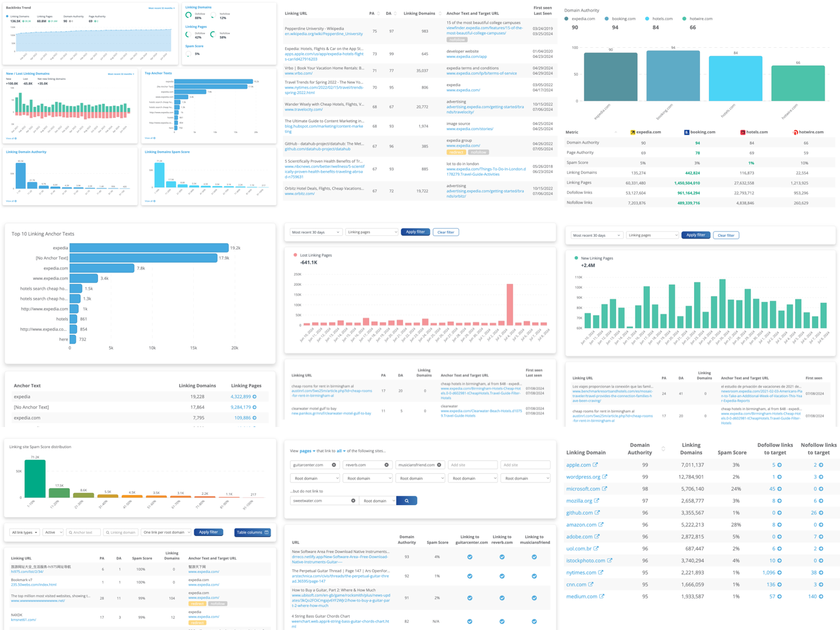Click Apply filter above Lost Linking Pages chart
Viewport: 840px width, 630px height.
pyautogui.click(x=415, y=232)
